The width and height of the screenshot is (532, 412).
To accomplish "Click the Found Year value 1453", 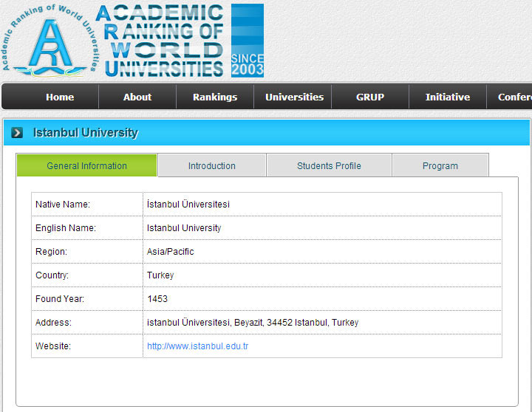I will click(157, 299).
